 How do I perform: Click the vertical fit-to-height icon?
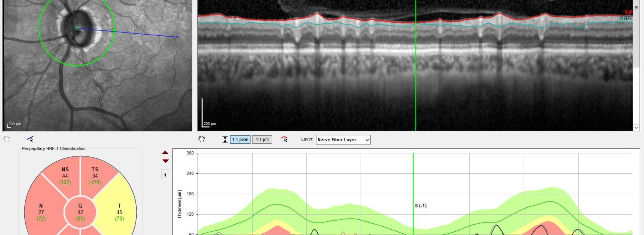pyautogui.click(x=225, y=140)
